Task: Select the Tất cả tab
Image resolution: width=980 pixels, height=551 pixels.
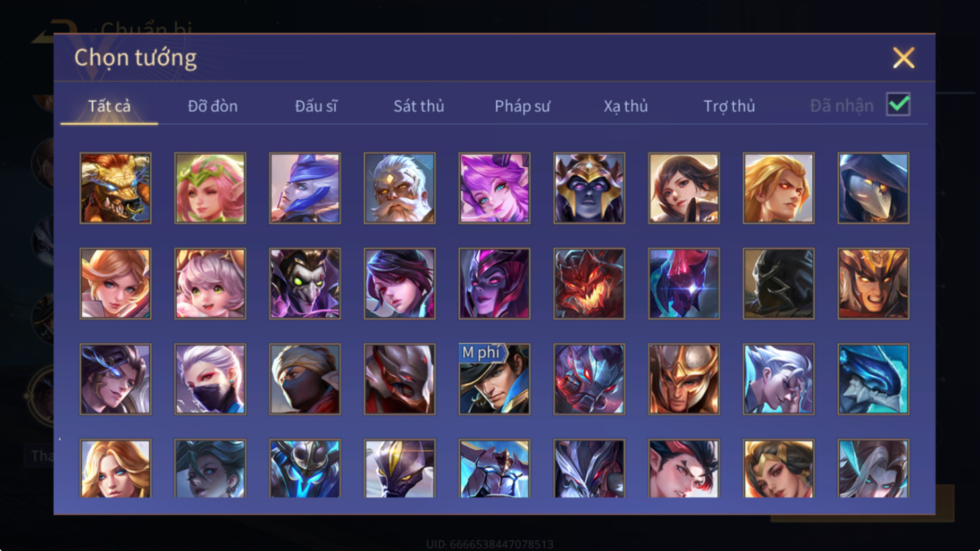Action: point(109,106)
